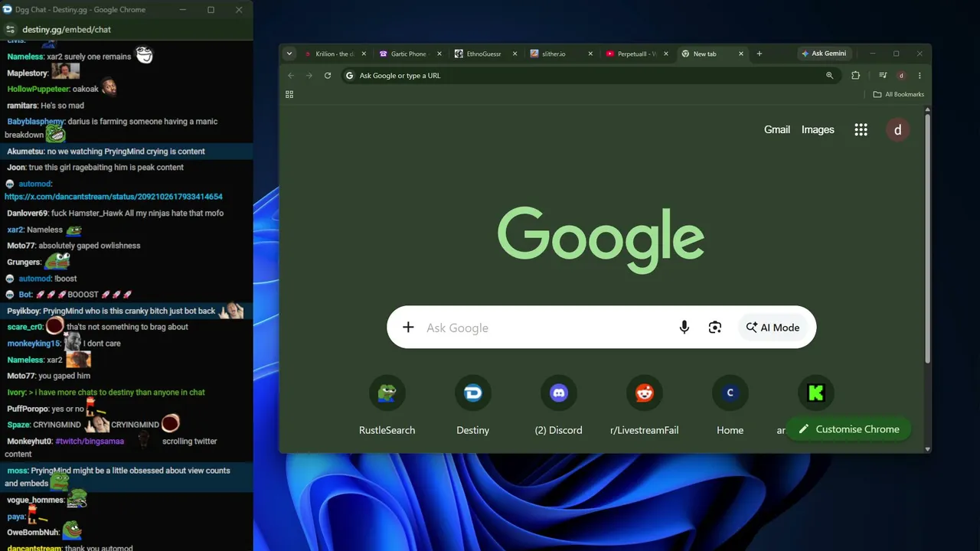Click username moss in chat
This screenshot has width=980, height=551.
[17, 471]
